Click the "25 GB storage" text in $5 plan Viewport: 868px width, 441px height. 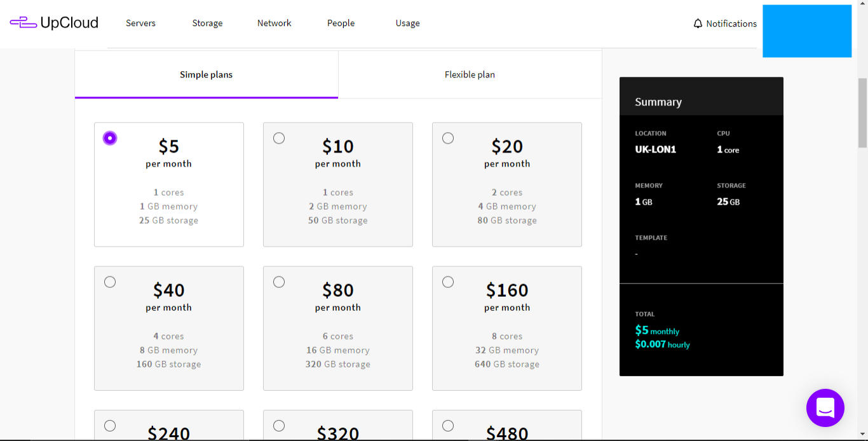click(x=168, y=221)
